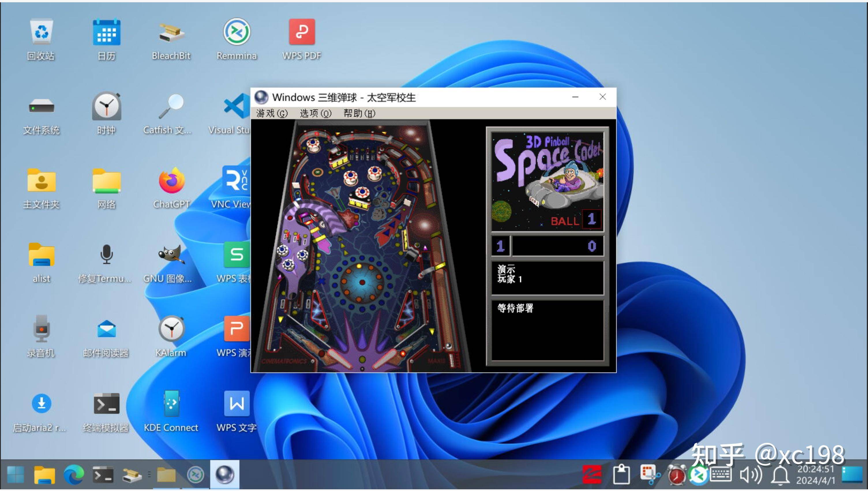This screenshot has width=868, height=491.
Task: Open the terminal from the taskbar
Action: [x=103, y=475]
